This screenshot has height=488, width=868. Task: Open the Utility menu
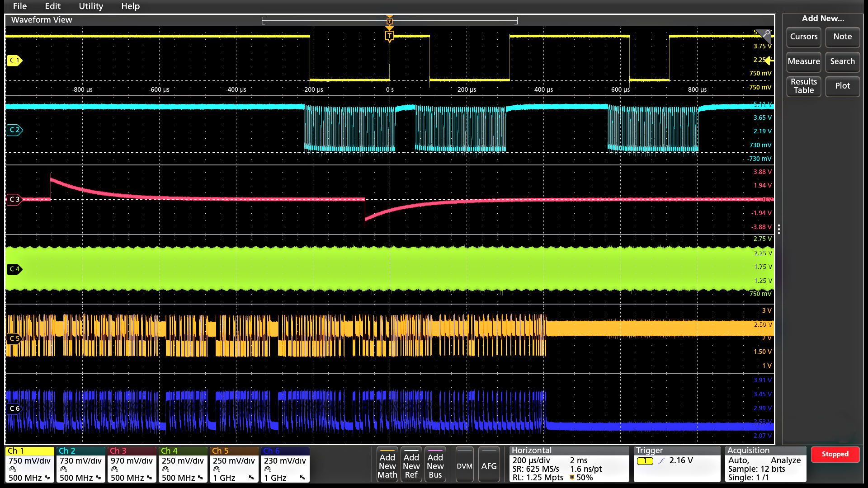coord(90,6)
